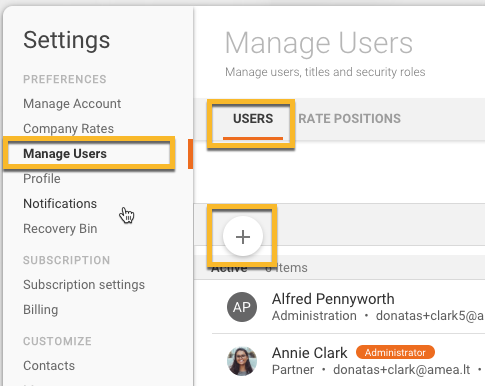Image resolution: width=485 pixels, height=386 pixels.
Task: Switch to the Users tab
Action: point(253,119)
